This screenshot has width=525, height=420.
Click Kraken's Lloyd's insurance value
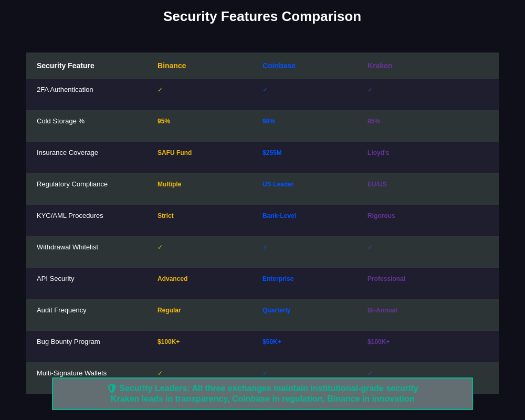click(x=378, y=153)
